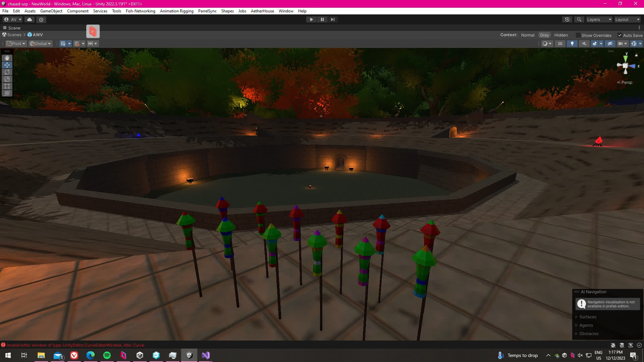The image size is (644, 362).
Task: Open Unity cloud services icon
Action: (30, 19)
